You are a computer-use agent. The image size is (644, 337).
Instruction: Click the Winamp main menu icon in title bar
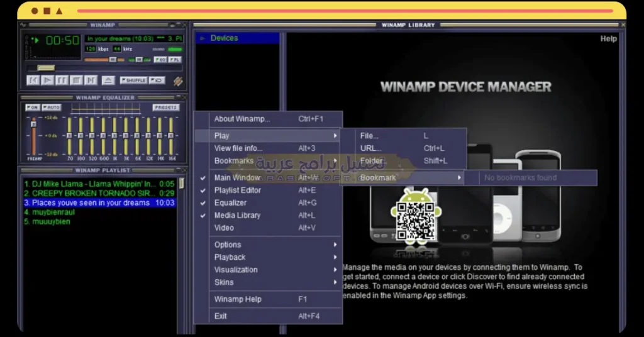click(23, 25)
